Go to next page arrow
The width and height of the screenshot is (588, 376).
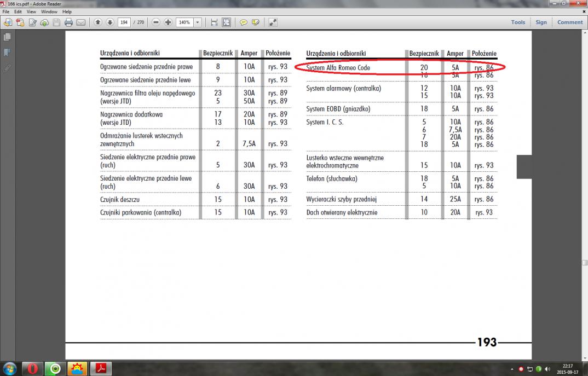(110, 22)
